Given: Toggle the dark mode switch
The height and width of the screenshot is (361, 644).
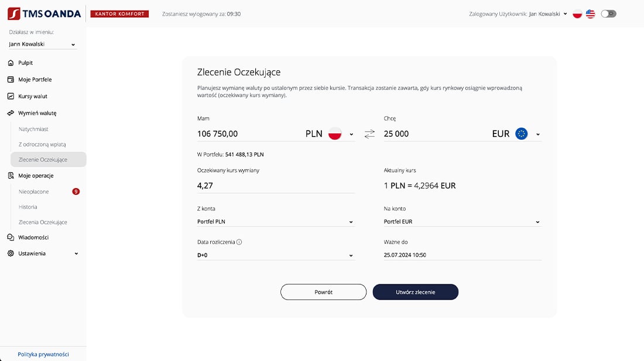Looking at the screenshot, I should click(609, 14).
